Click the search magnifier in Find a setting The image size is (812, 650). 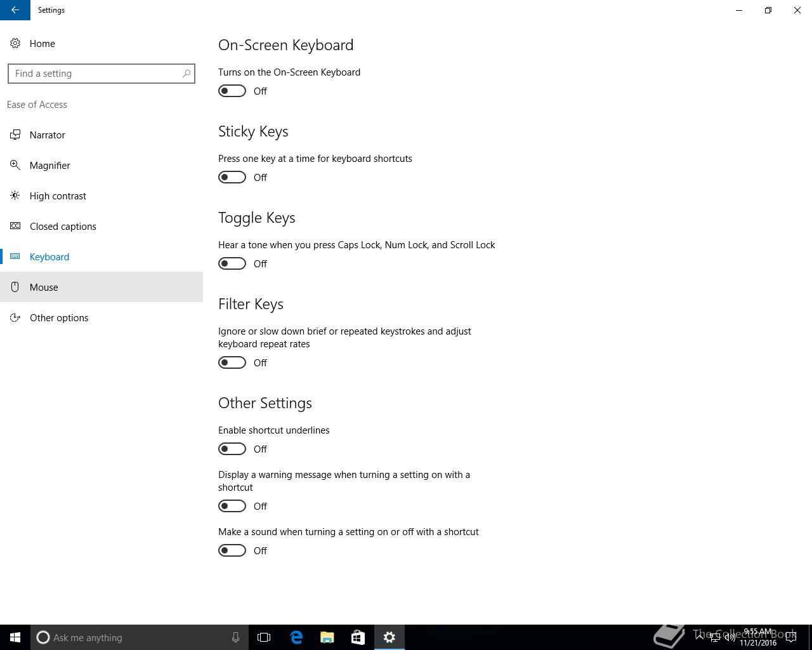(x=187, y=74)
